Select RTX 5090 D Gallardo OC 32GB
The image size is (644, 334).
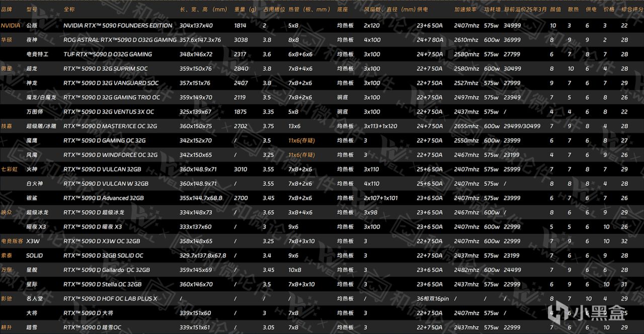tap(107, 270)
